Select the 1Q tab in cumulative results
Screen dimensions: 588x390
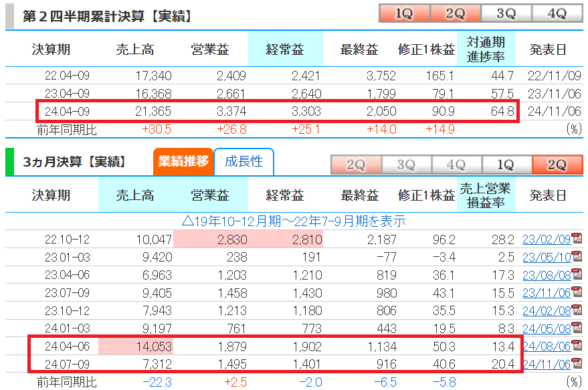point(404,13)
